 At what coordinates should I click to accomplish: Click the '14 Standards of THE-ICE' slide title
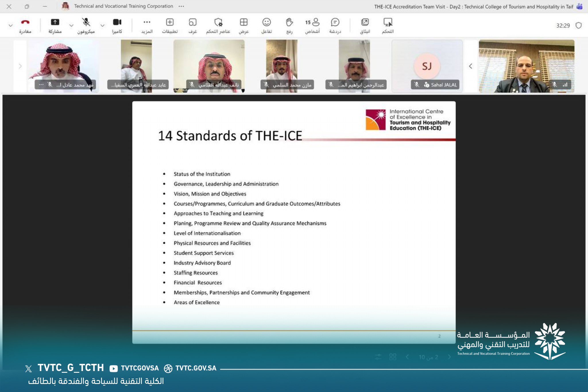230,136
